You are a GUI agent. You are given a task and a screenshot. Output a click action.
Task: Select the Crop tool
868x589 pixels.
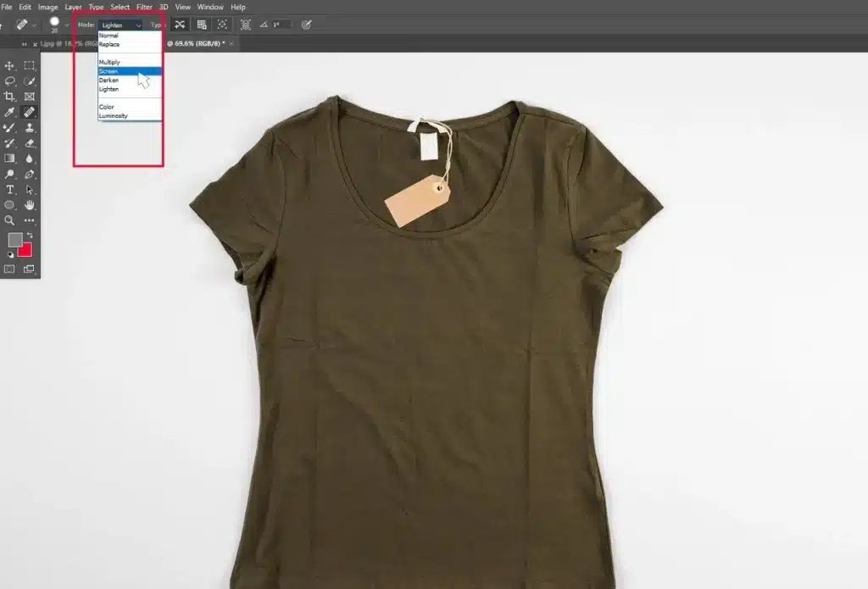click(x=10, y=97)
